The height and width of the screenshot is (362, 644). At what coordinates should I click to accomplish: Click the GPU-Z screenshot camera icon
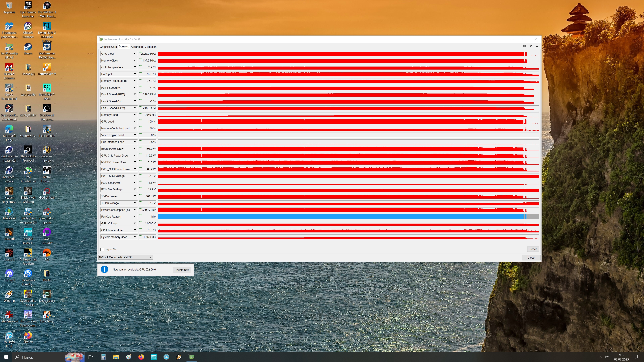pyautogui.click(x=524, y=46)
